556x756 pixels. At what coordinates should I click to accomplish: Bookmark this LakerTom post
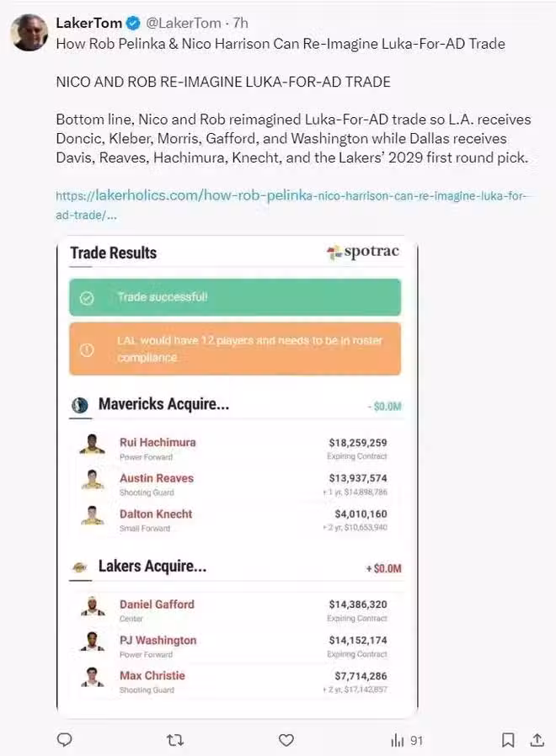tap(508, 740)
